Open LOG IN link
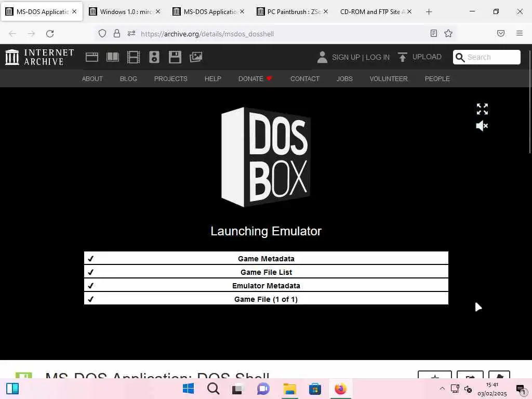 click(x=378, y=57)
